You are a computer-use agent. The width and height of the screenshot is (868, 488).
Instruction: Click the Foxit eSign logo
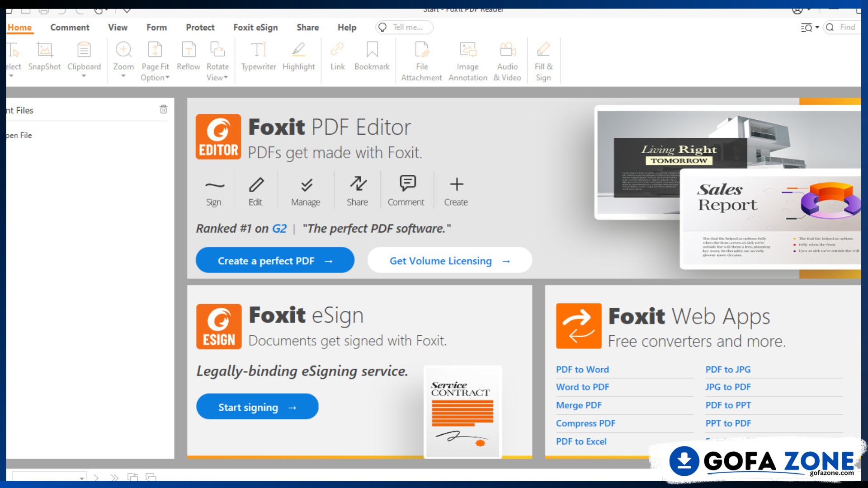pos(219,326)
